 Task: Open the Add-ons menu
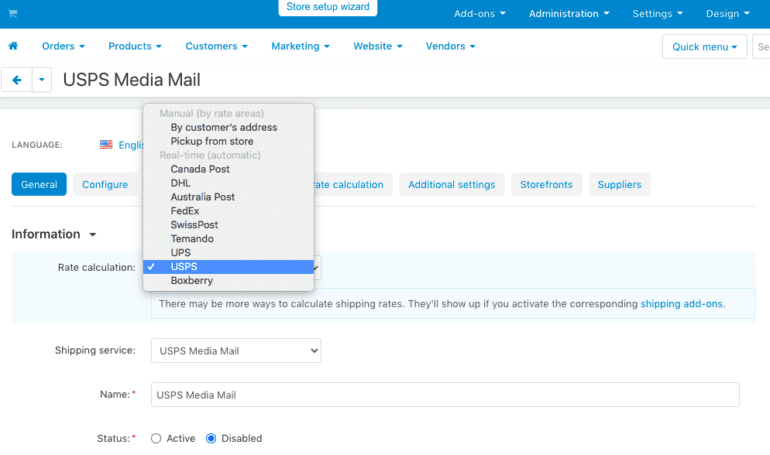pos(479,14)
